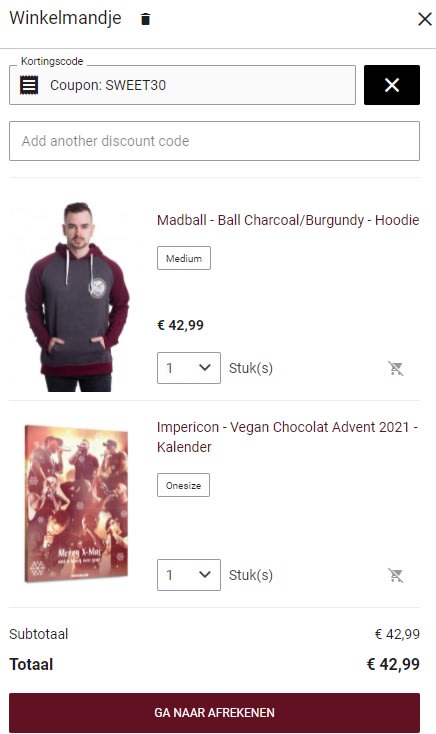Expand the hoodie quantity chevron arrow

pos(205,368)
